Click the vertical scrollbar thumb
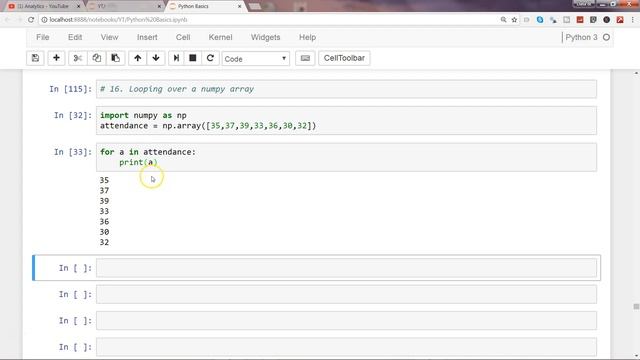 pos(636,307)
